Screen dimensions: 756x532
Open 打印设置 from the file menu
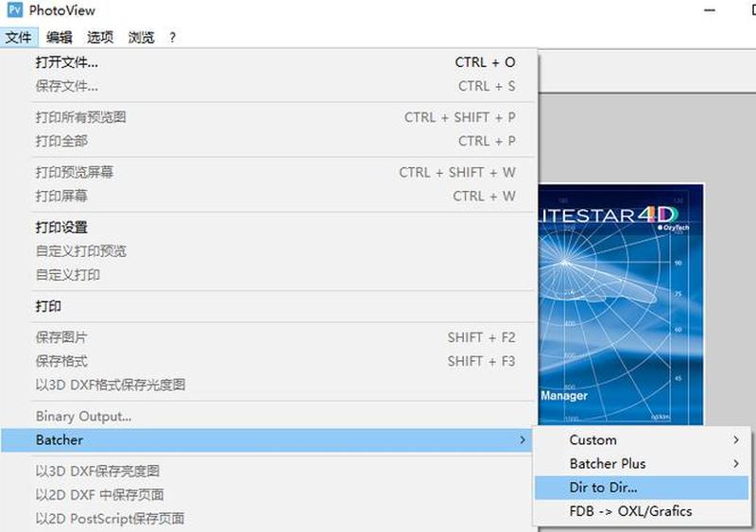pyautogui.click(x=269, y=227)
